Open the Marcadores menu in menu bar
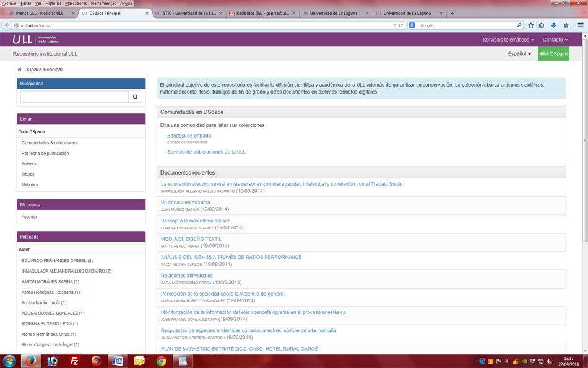Viewport: 588px width, 368px height. pyautogui.click(x=76, y=3)
